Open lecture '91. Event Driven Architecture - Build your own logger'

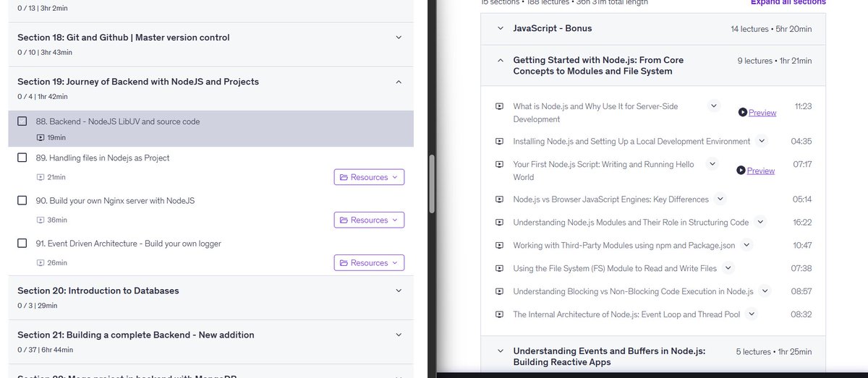129,244
